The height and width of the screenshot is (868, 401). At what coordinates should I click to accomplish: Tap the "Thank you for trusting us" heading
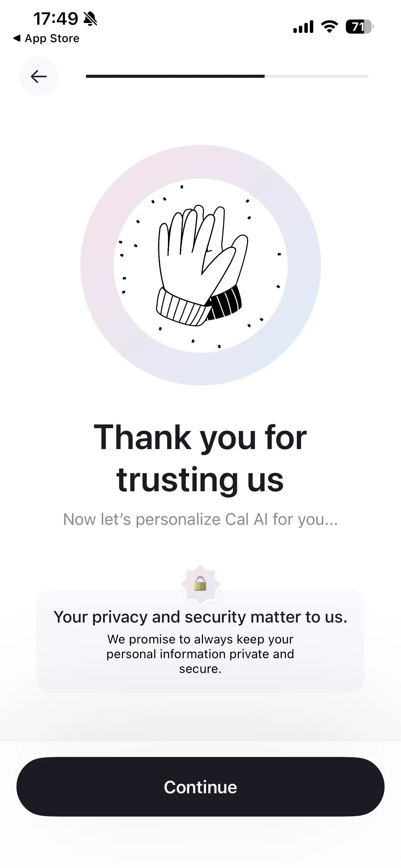[200, 458]
